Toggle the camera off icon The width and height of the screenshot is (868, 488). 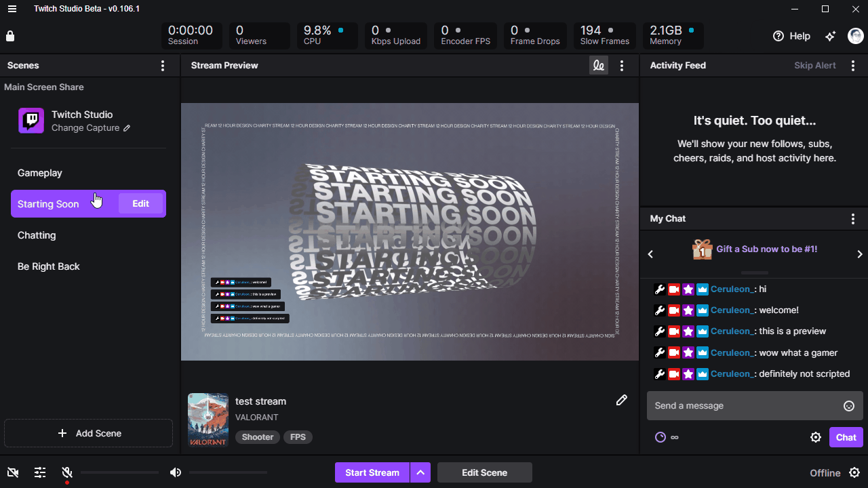tap(12, 472)
